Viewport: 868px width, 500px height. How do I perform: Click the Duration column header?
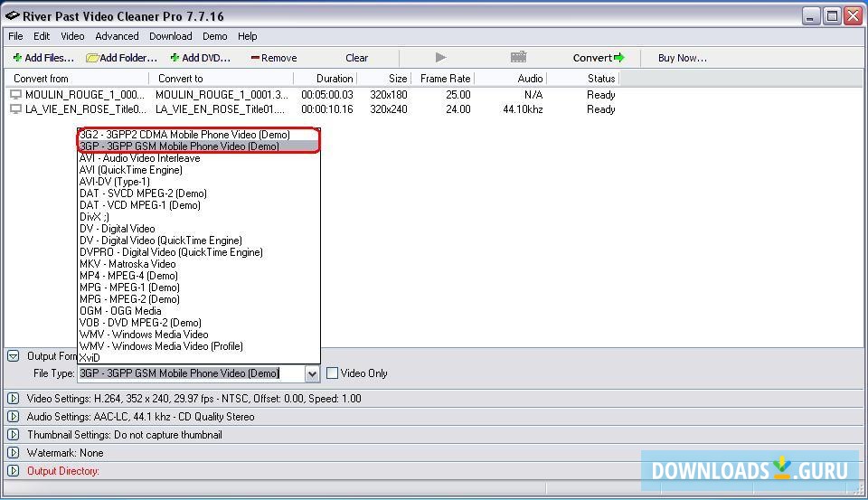(325, 79)
